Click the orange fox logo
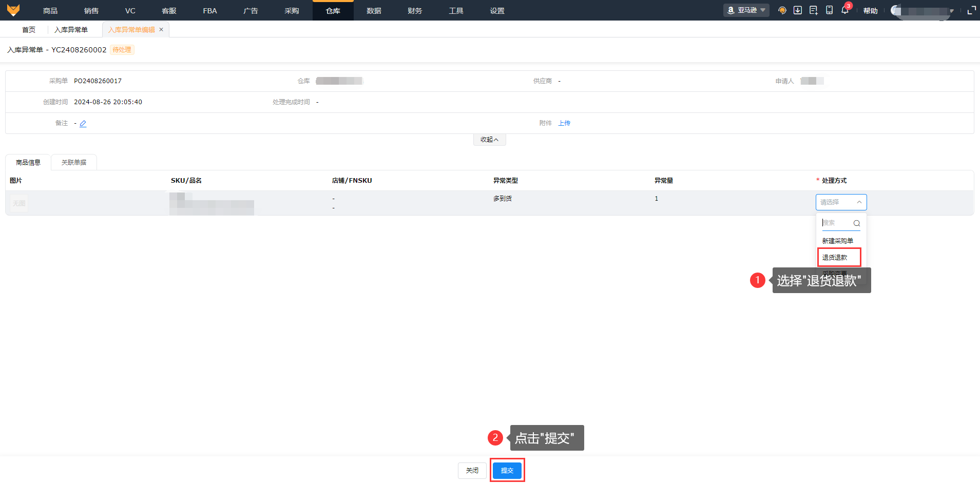The image size is (980, 483). (13, 10)
